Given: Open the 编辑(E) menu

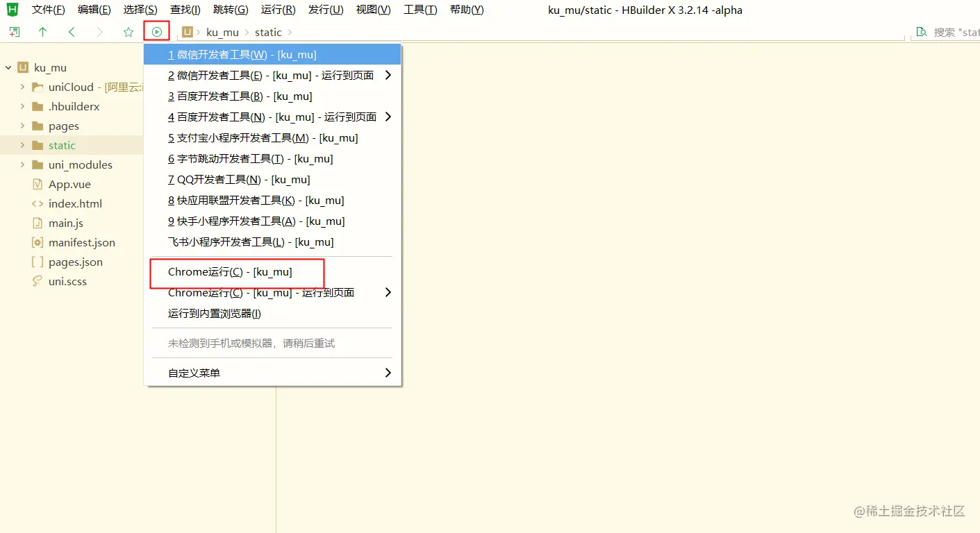Looking at the screenshot, I should pyautogui.click(x=94, y=10).
